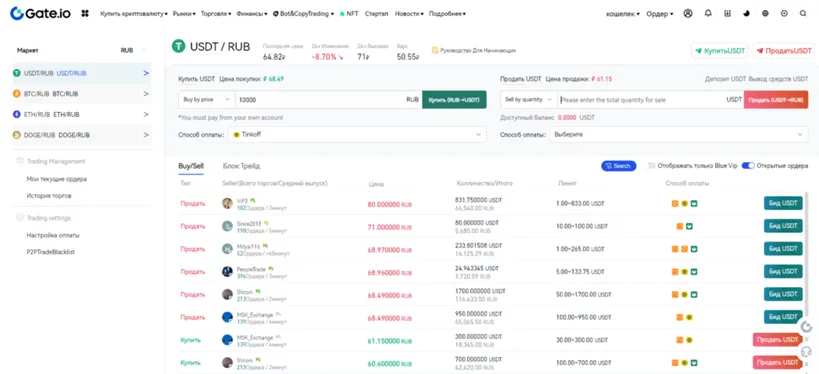
Task: Click the Dogecoin icon in market list
Action: click(x=17, y=135)
